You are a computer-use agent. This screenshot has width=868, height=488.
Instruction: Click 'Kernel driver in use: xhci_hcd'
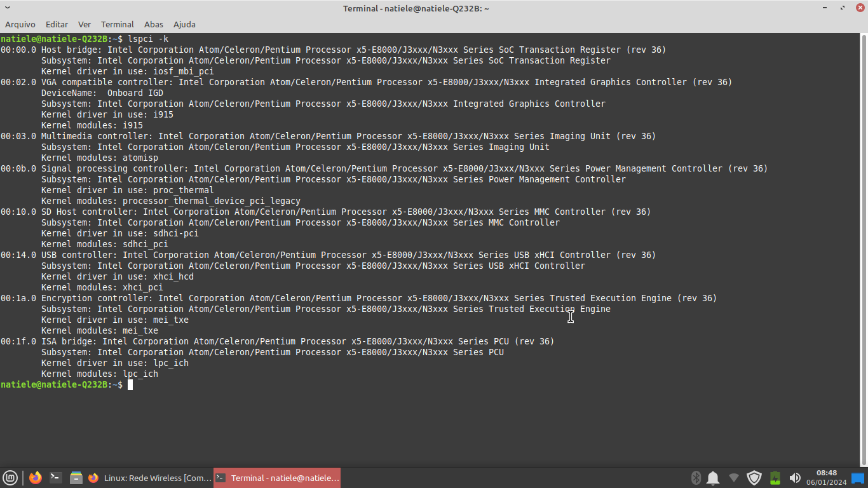[118, 276]
